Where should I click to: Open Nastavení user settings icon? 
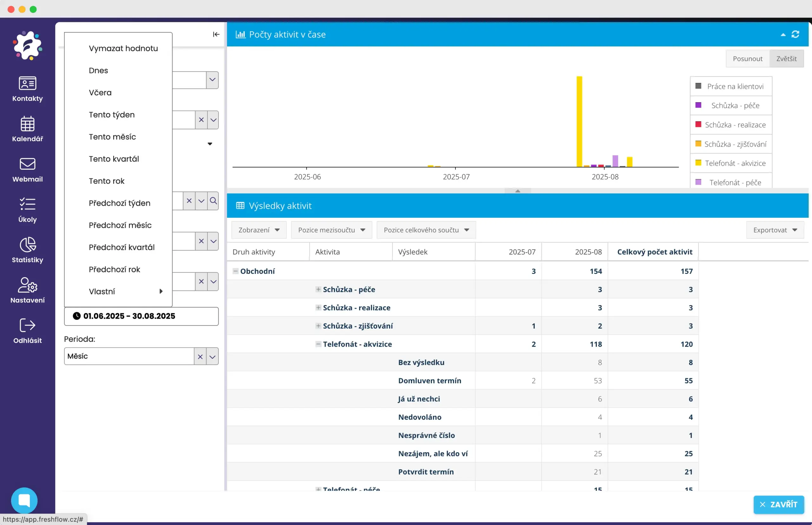[x=27, y=290]
